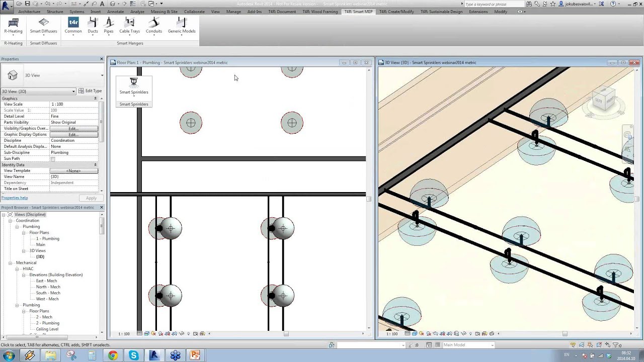Collapse Elevations (Building Elevation) node
Image resolution: width=644 pixels, height=362 pixels.
pyautogui.click(x=23, y=275)
